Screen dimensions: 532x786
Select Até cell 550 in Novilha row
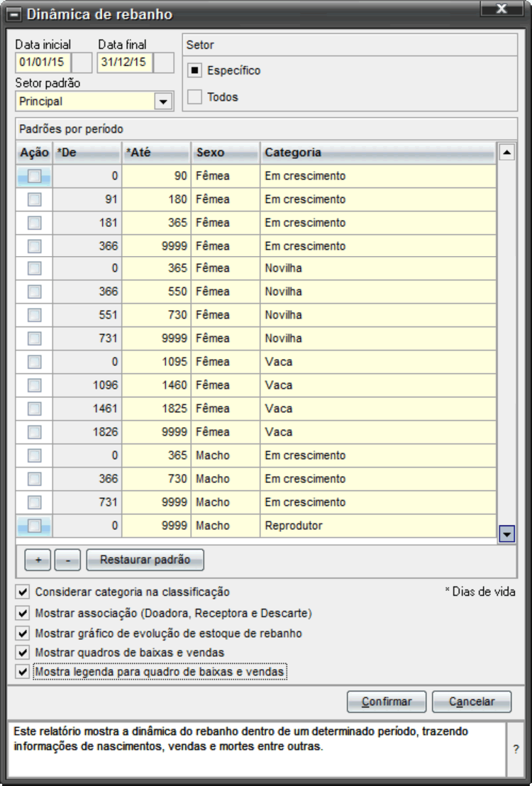(x=157, y=292)
